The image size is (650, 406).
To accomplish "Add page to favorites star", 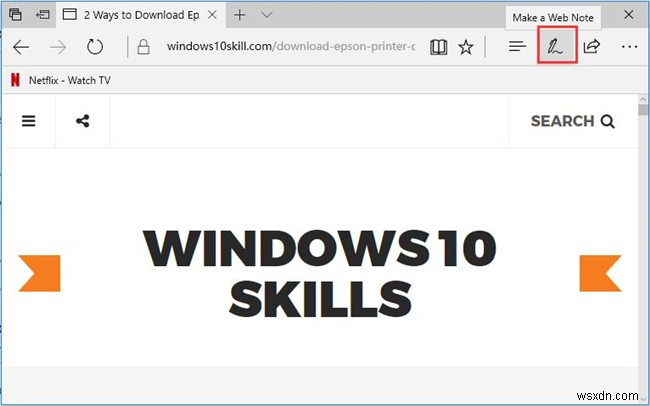I will click(466, 47).
